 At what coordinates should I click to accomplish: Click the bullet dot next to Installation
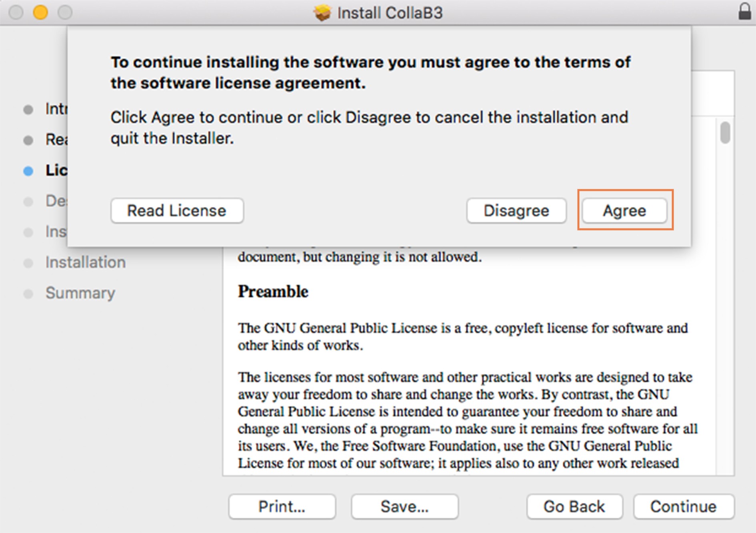click(28, 263)
